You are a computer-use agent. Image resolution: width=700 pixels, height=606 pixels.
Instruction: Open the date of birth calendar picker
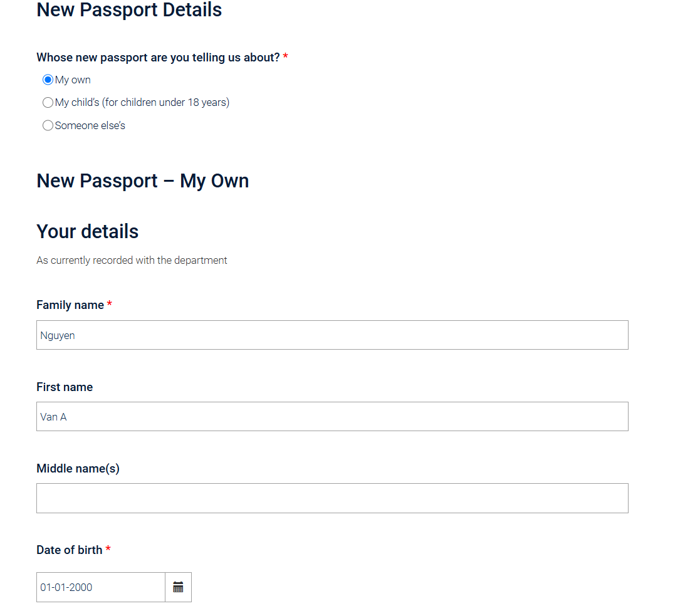click(x=178, y=587)
